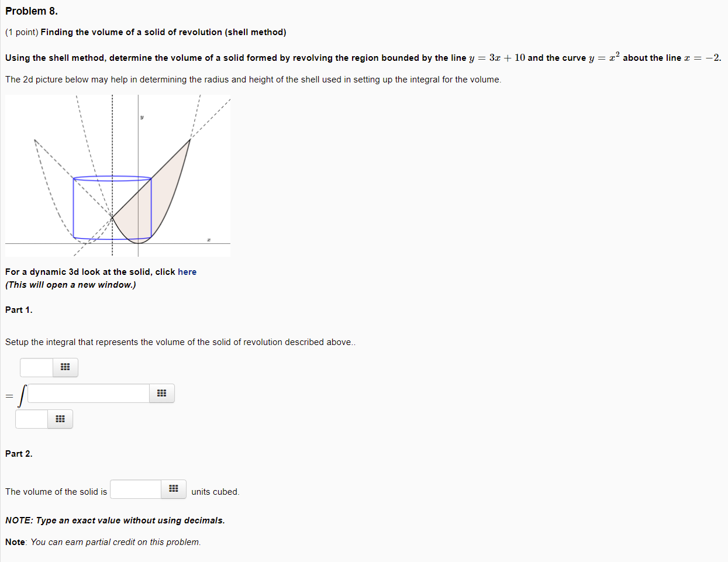
Task: Click the 2d picture of the shell
Action: coord(117,175)
